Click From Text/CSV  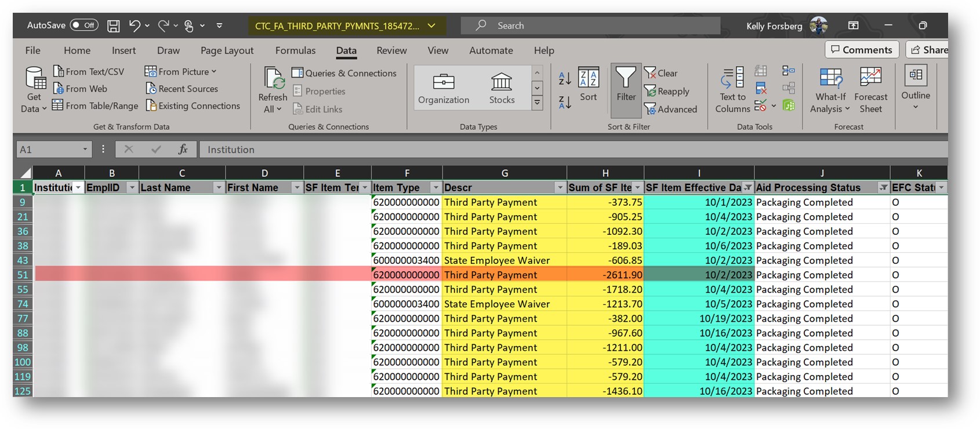tap(89, 71)
